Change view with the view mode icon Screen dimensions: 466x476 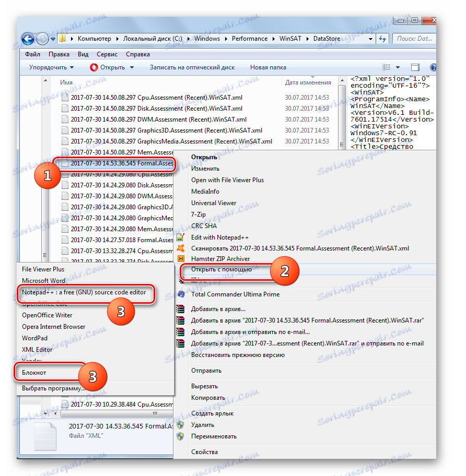[x=387, y=67]
